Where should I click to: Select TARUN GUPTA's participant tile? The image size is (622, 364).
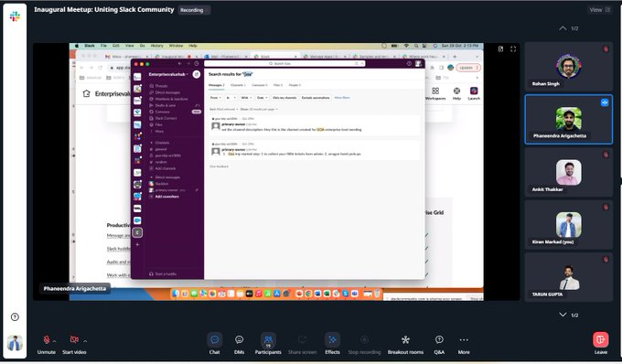pos(568,277)
